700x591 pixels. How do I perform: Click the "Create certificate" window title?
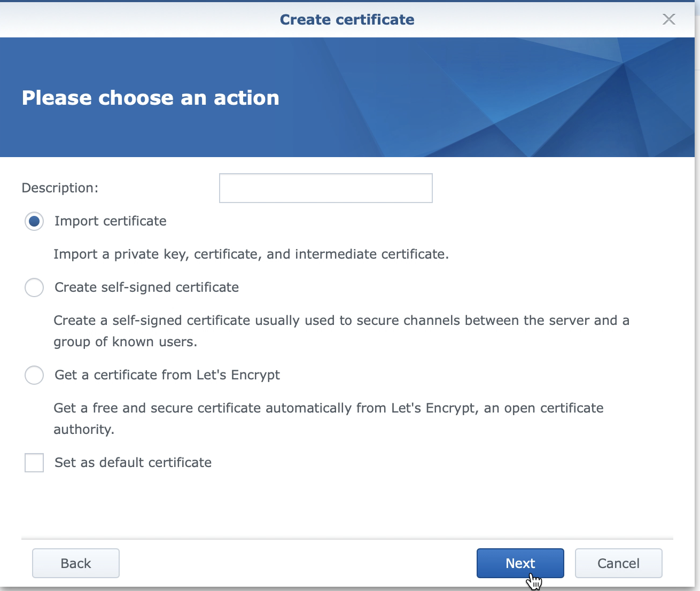(347, 20)
